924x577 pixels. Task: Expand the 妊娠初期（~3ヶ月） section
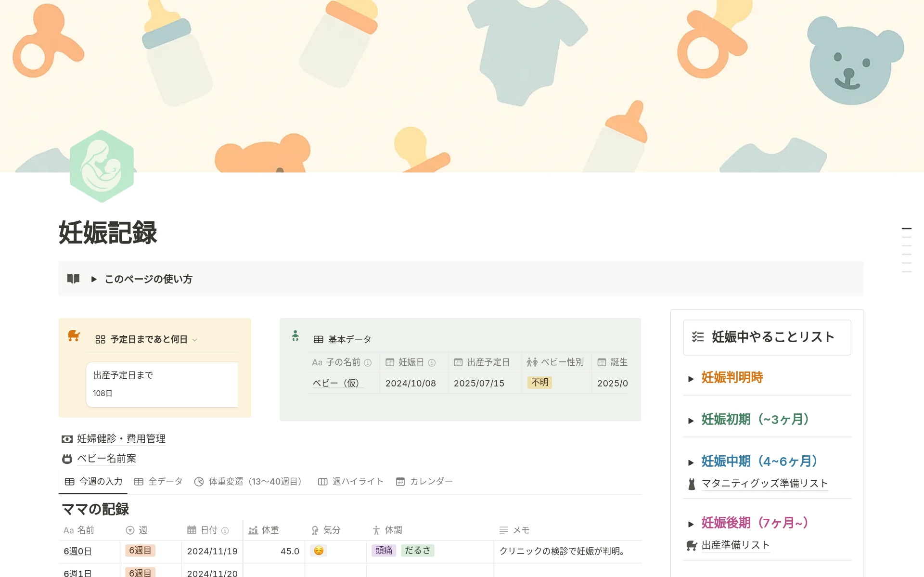[691, 421]
